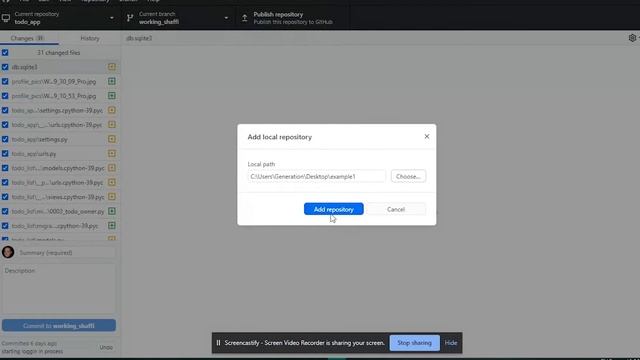Uncheck the checkbox for 09_Pro.jpg

(x=5, y=81)
